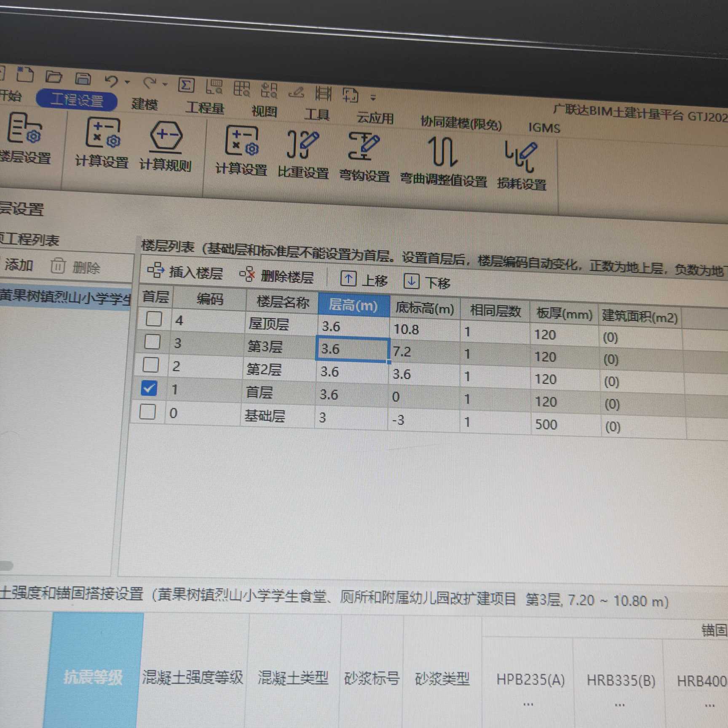This screenshot has height=728, width=728.
Task: Click 删除 with trash icon in project list
Action: [75, 267]
